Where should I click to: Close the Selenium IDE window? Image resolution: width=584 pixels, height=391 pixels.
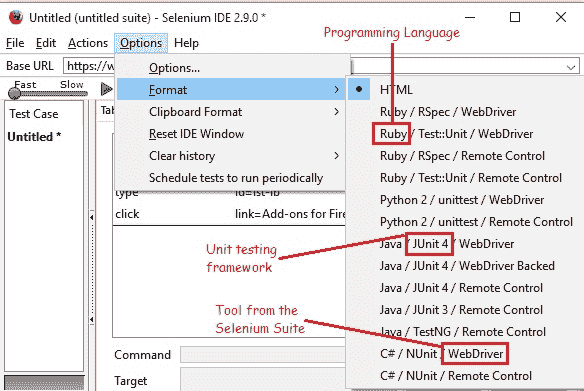(561, 17)
